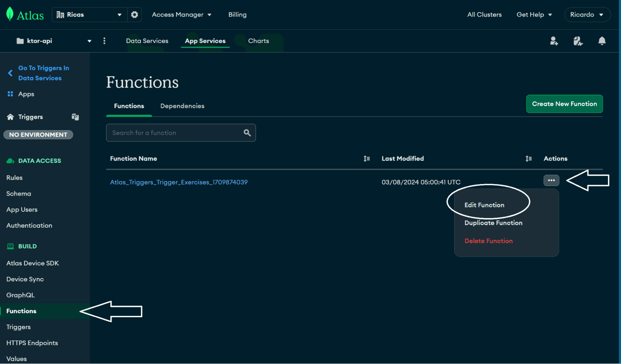Click the search for a function input field
621x364 pixels.
point(181,133)
